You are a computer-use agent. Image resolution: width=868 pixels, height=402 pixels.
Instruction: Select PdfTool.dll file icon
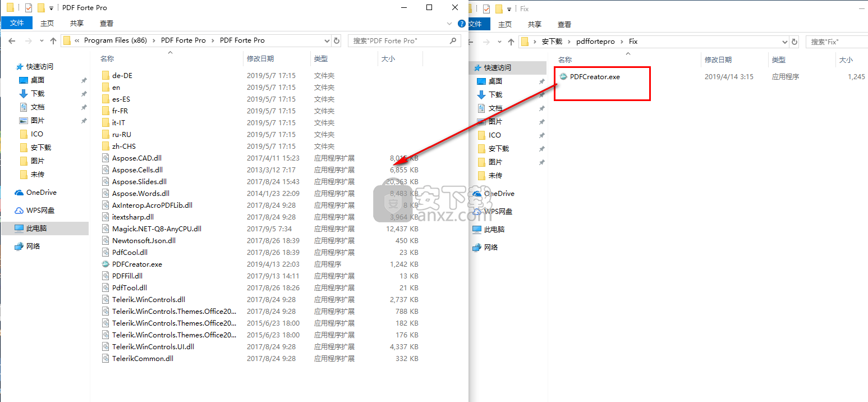106,287
